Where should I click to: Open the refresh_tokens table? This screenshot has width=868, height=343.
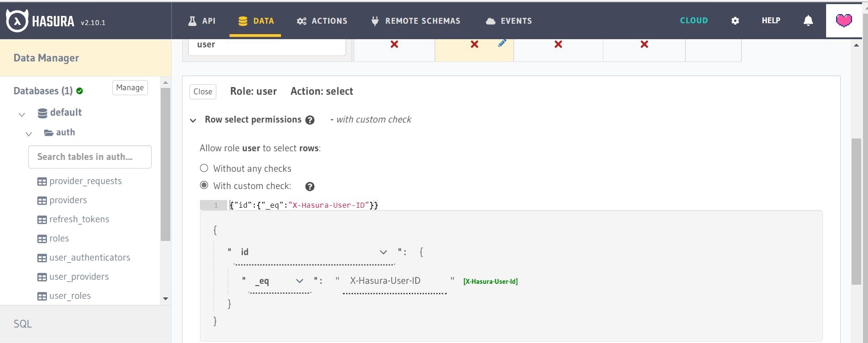tap(79, 219)
